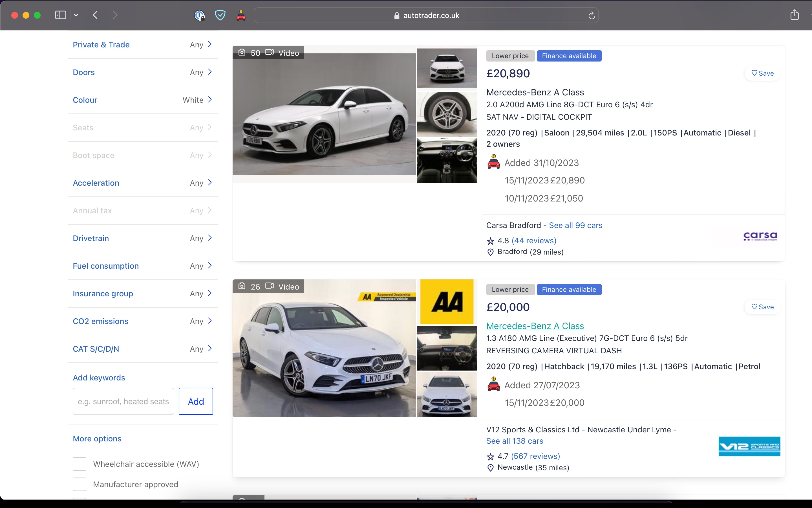Click the main white saloon photo
Screen dimensions: 812x508
pyautogui.click(x=324, y=114)
